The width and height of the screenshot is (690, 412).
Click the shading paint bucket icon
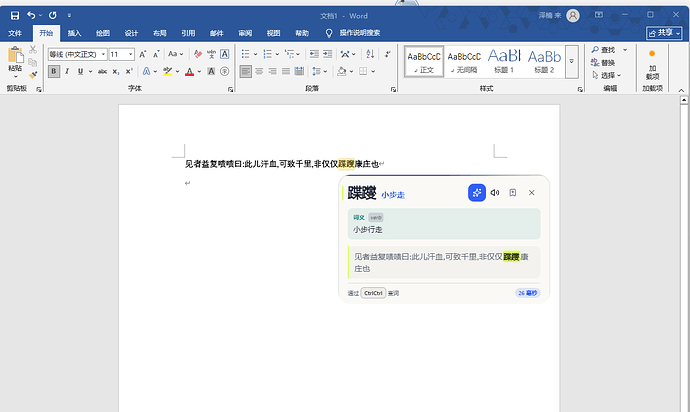pyautogui.click(x=341, y=71)
